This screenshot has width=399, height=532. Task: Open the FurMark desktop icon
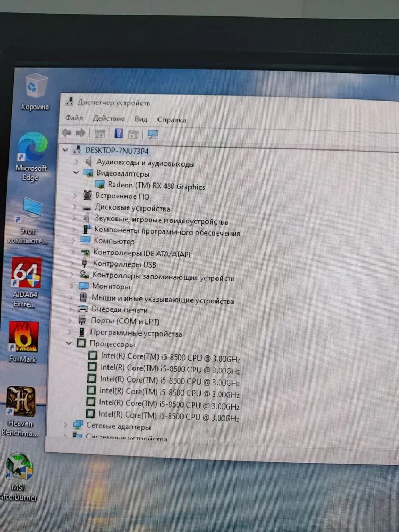[23, 338]
